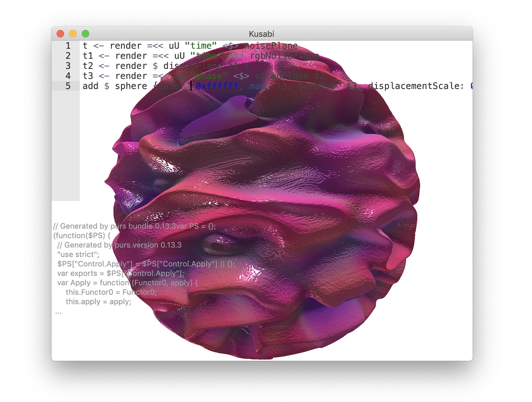The width and height of the screenshot is (532, 402).
Task: Click the "use strict" output line
Action: tap(81, 255)
